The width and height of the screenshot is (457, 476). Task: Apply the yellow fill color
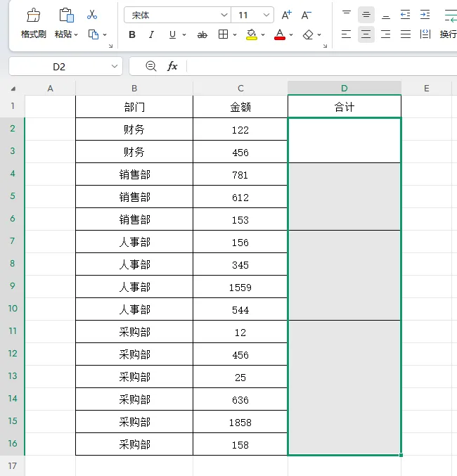[x=252, y=34]
